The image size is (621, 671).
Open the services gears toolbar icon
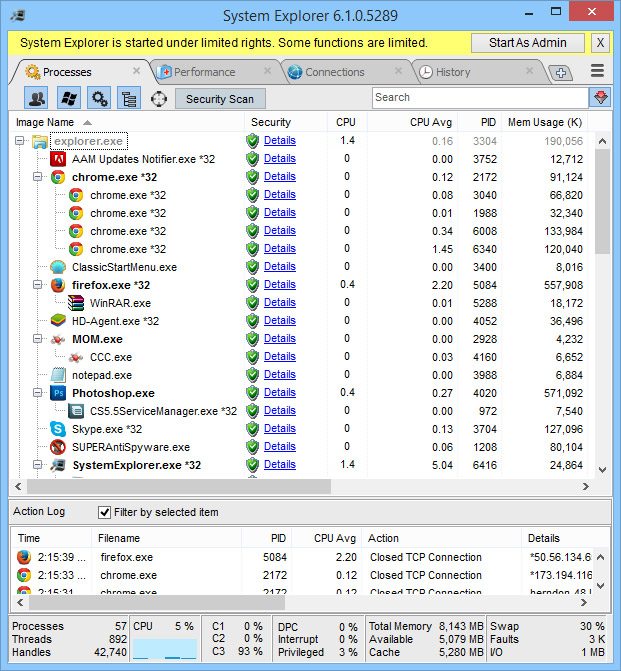coord(99,98)
